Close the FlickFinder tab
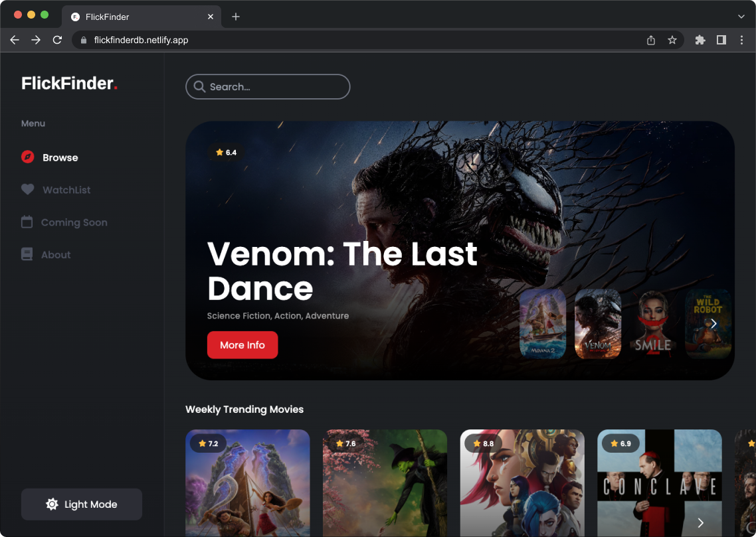Viewport: 756px width, 537px height. (x=211, y=17)
